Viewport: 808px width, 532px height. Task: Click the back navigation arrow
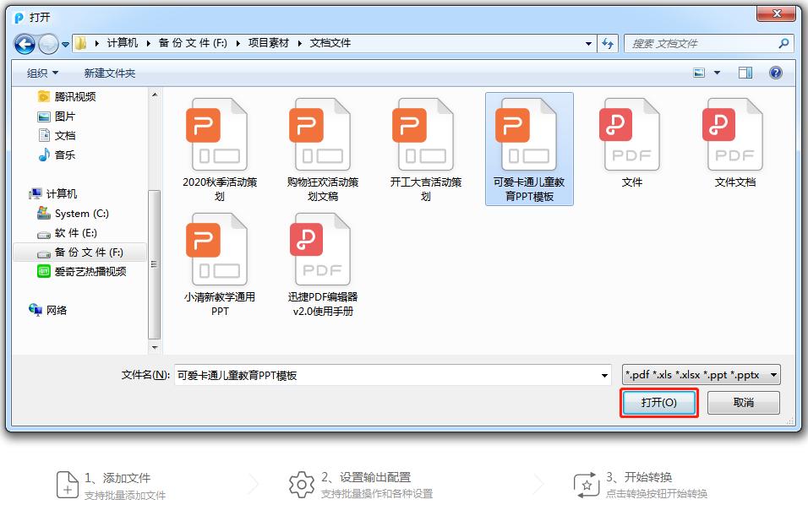pyautogui.click(x=23, y=43)
